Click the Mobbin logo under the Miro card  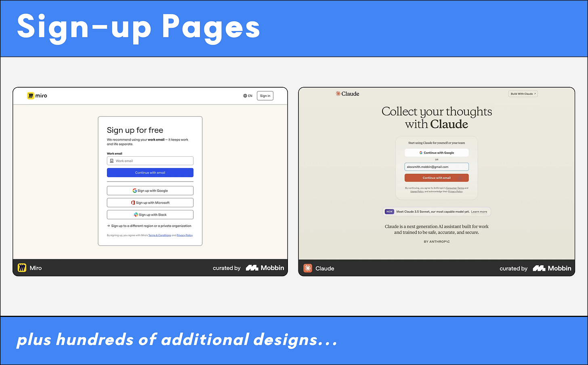[x=265, y=268]
